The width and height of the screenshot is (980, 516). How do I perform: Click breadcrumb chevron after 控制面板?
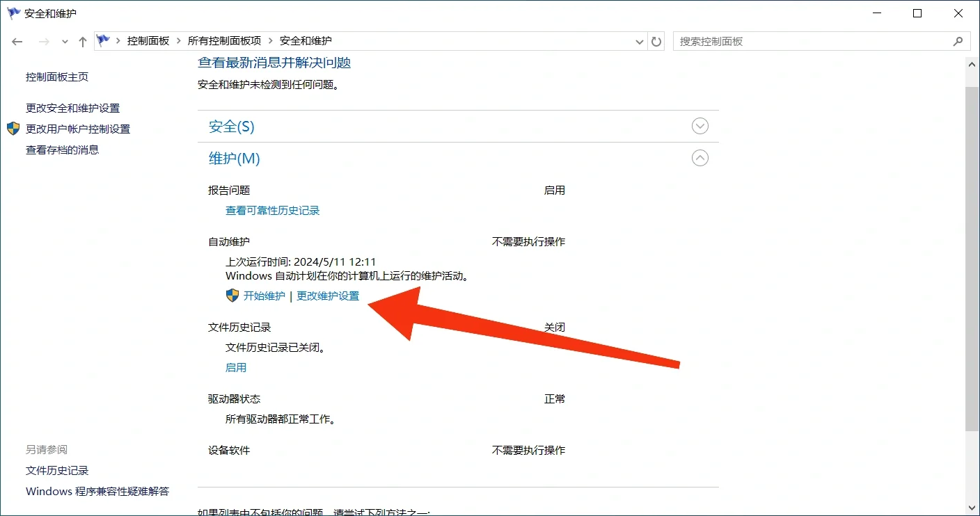(179, 42)
